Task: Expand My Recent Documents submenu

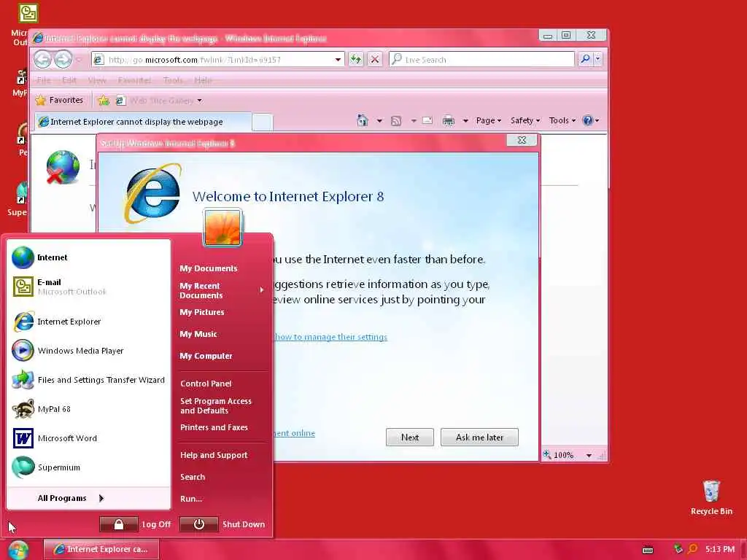Action: click(x=222, y=290)
